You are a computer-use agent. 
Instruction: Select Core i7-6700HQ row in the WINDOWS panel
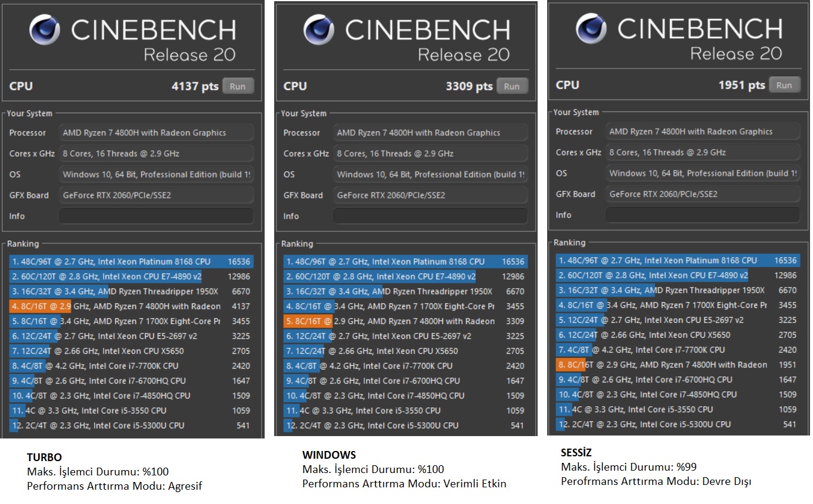[x=405, y=381]
